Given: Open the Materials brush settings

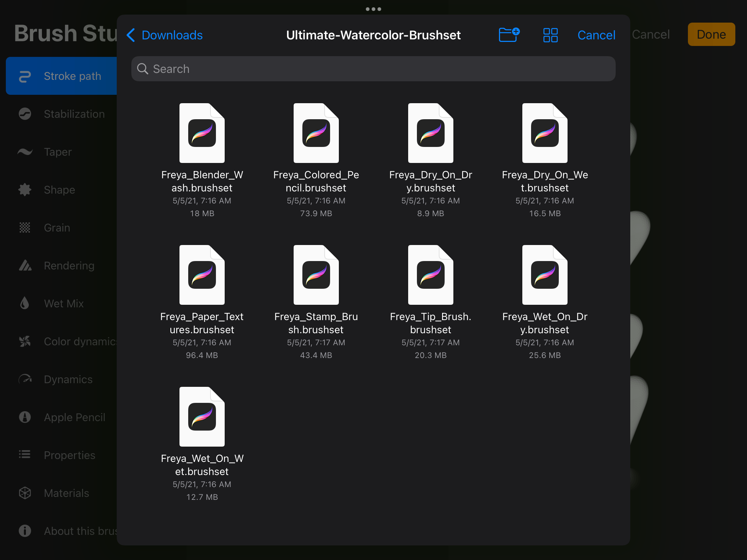Looking at the screenshot, I should click(x=66, y=493).
